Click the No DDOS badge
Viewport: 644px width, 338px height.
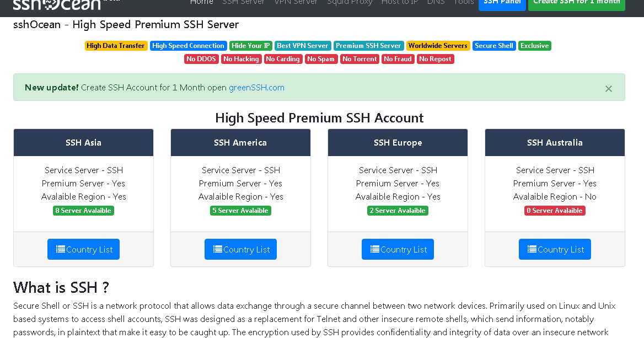201,59
